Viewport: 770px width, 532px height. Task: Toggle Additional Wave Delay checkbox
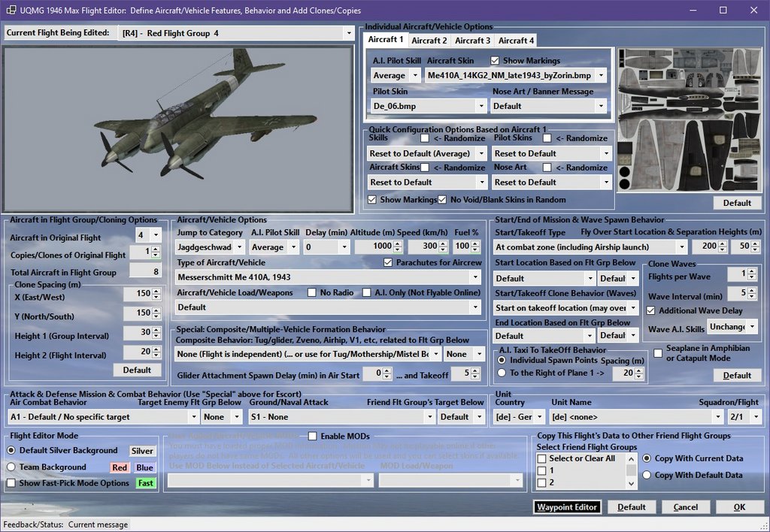650,310
